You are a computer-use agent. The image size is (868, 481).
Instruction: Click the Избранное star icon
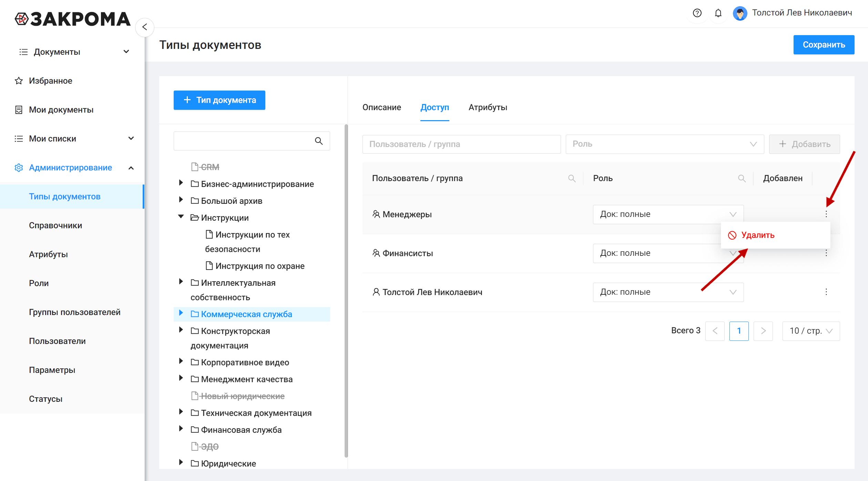(19, 81)
